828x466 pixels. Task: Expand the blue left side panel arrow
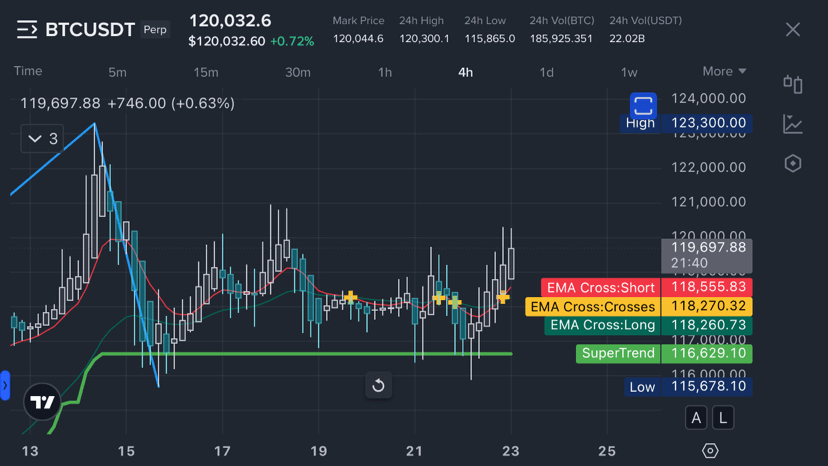tap(5, 386)
